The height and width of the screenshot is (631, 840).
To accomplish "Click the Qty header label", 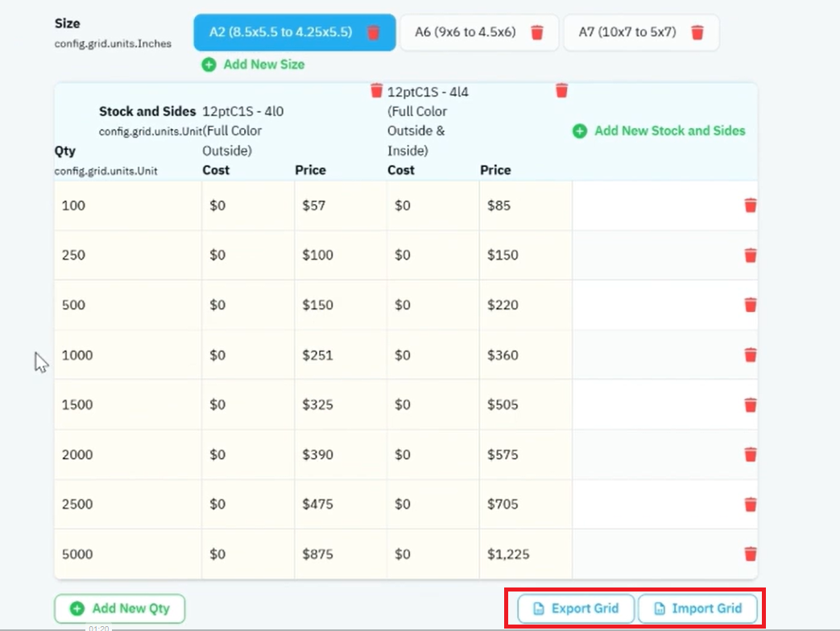I will (x=64, y=152).
